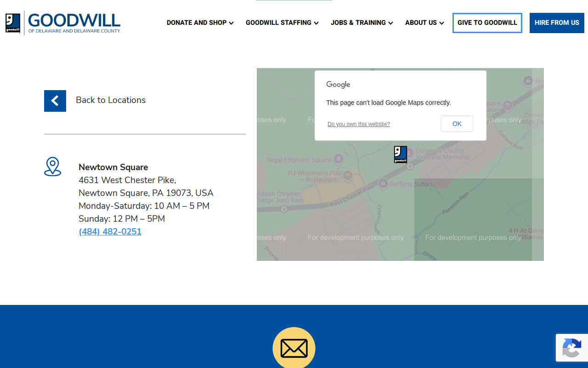Click the Goodwill marker on the map
The height and width of the screenshot is (368, 588).
click(x=401, y=155)
